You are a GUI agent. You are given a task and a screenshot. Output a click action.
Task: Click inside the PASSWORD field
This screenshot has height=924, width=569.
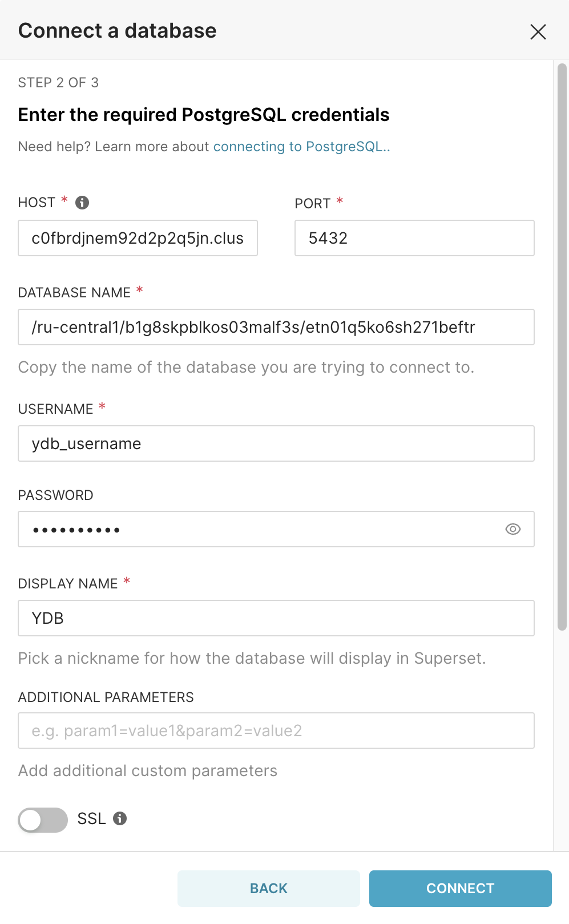(257, 529)
